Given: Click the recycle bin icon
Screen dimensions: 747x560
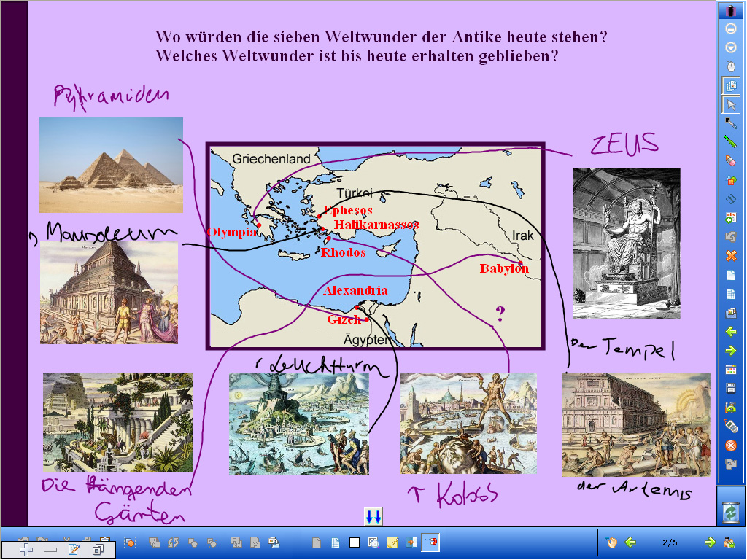Looking at the screenshot, I should 731,513.
